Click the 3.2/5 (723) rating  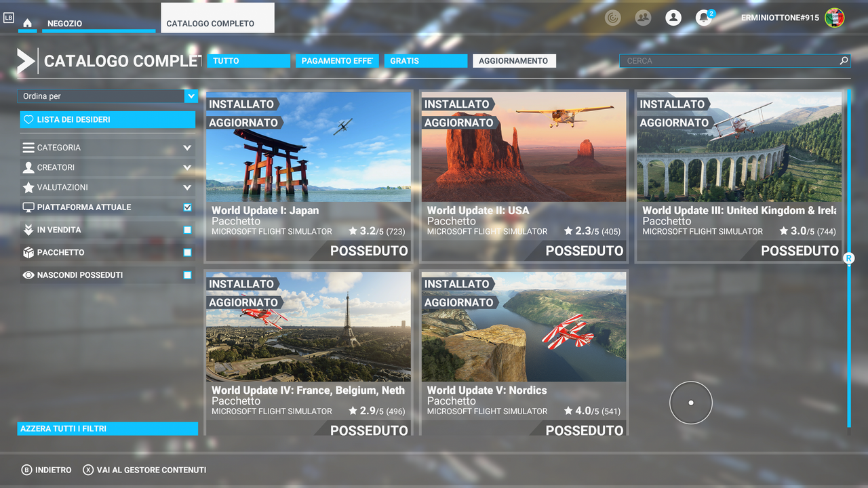click(377, 231)
